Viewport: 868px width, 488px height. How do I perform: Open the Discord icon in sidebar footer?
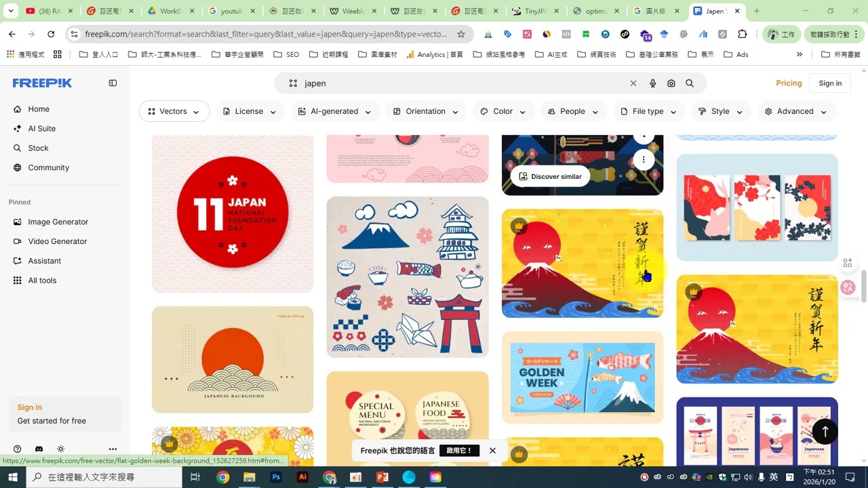[x=39, y=449]
